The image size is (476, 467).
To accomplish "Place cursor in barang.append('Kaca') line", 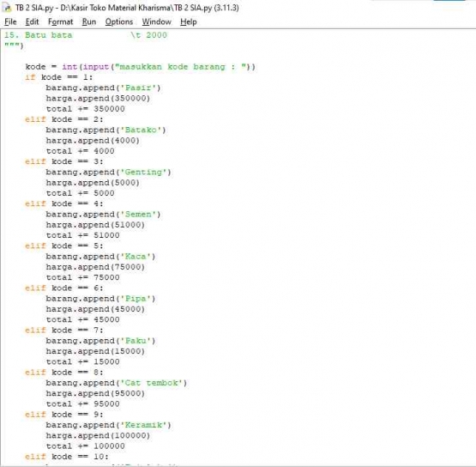I will coord(100,257).
